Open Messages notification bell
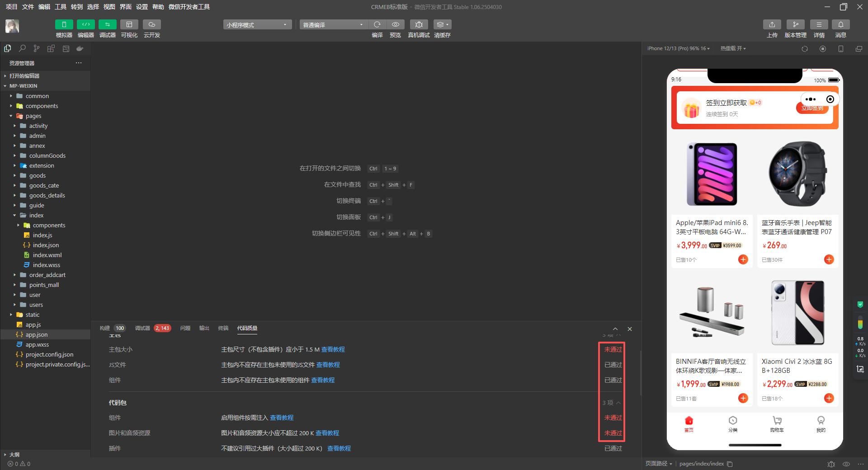 [x=841, y=24]
